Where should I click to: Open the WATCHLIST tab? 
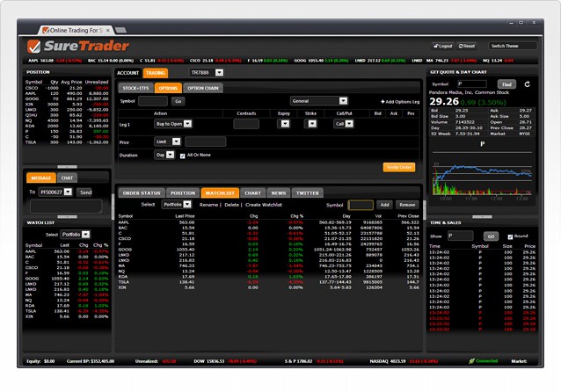point(220,192)
